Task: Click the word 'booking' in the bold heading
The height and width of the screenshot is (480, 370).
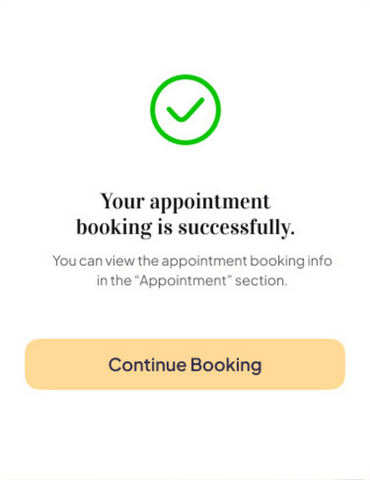Action: click(114, 228)
